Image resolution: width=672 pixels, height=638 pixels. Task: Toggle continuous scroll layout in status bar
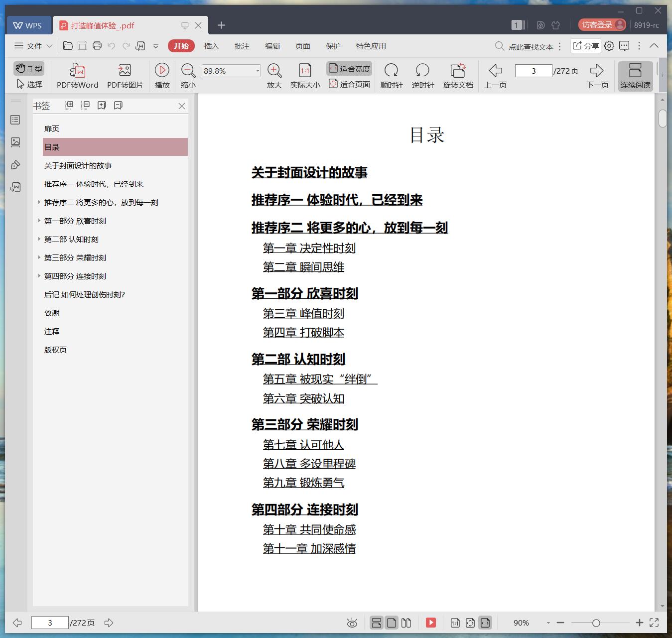(377, 623)
